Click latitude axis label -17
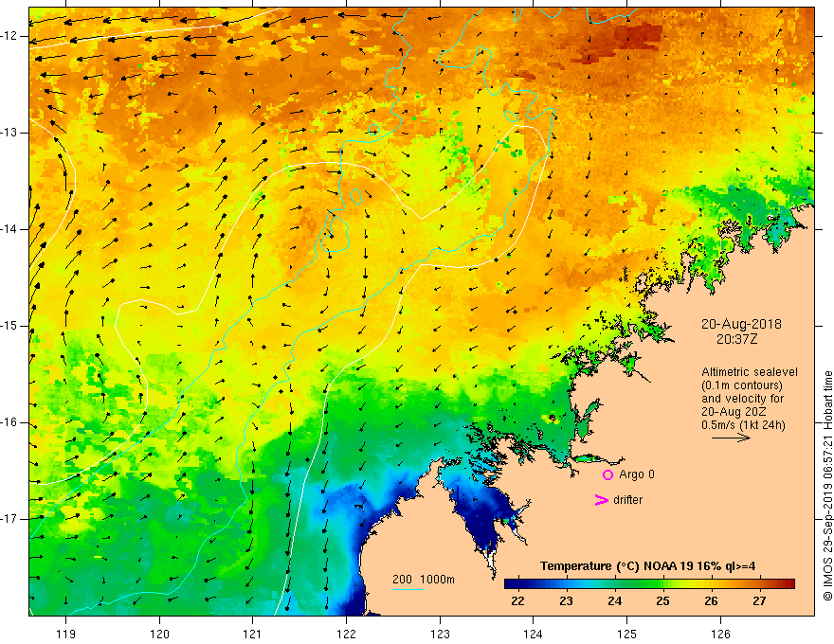The width and height of the screenshot is (834, 644). coord(9,519)
